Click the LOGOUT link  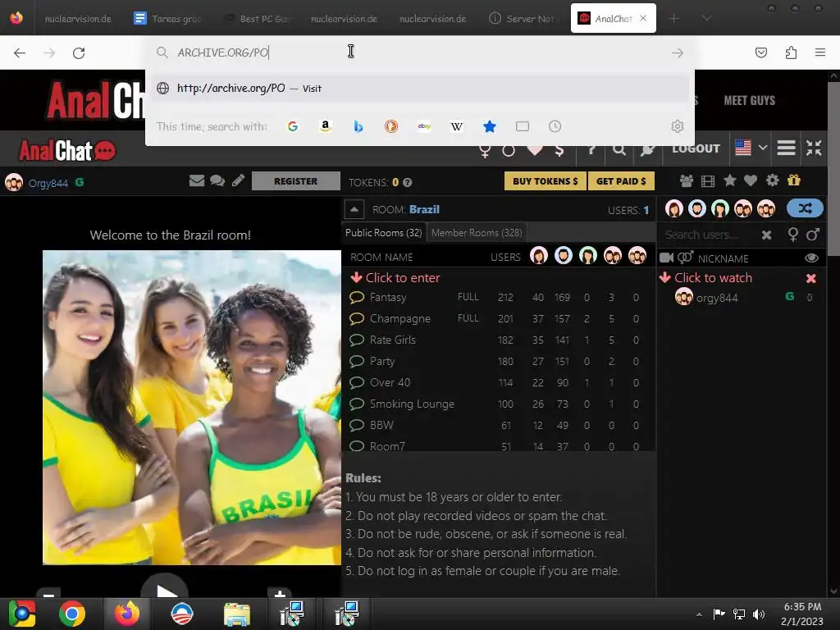pyautogui.click(x=696, y=148)
